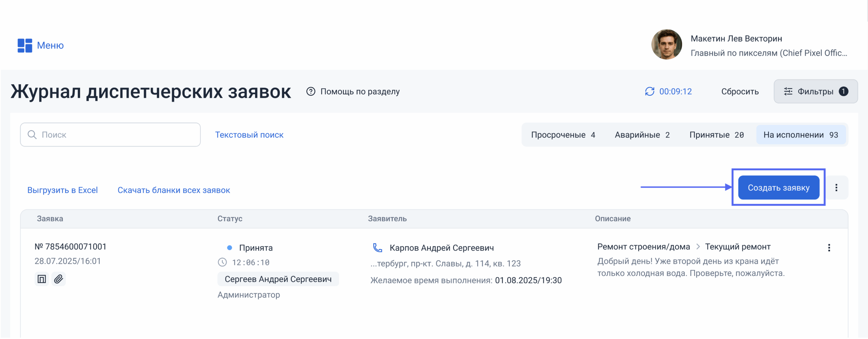Click Скачать бланки всех заявок link
The image size is (868, 339).
(174, 190)
